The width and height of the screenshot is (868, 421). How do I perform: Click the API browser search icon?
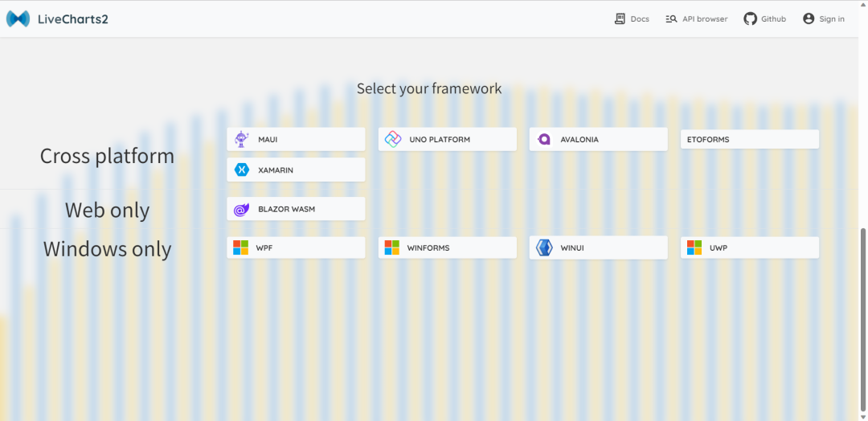click(x=671, y=18)
